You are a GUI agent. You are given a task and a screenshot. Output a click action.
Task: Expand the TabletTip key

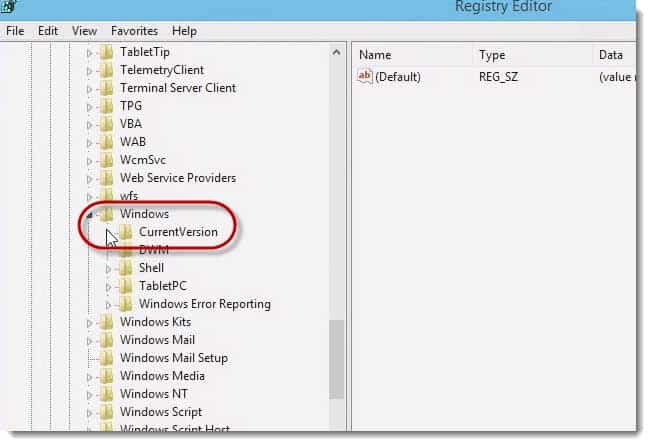[89, 53]
